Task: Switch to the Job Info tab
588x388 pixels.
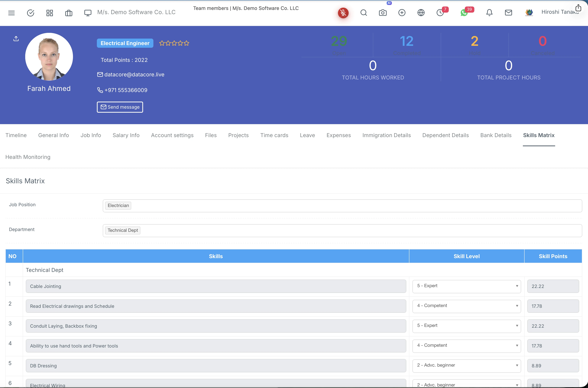Action: point(91,135)
